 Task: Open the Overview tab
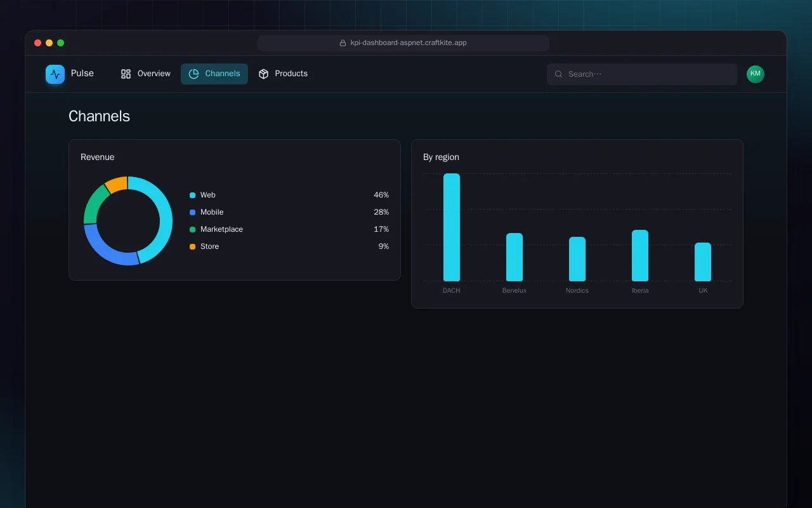[145, 74]
